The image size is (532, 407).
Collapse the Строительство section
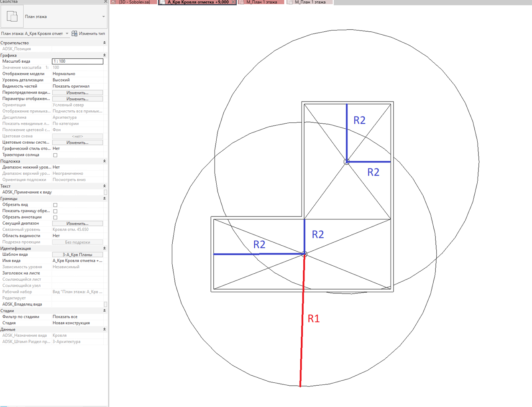105,43
